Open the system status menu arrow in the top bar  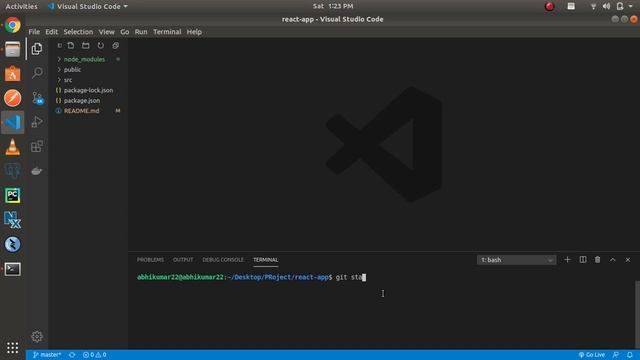[x=631, y=6]
